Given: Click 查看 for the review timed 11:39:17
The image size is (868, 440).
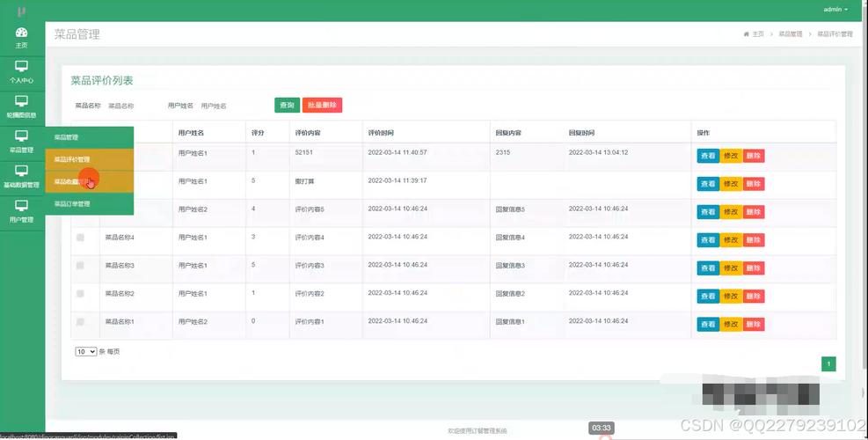Looking at the screenshot, I should 708,184.
